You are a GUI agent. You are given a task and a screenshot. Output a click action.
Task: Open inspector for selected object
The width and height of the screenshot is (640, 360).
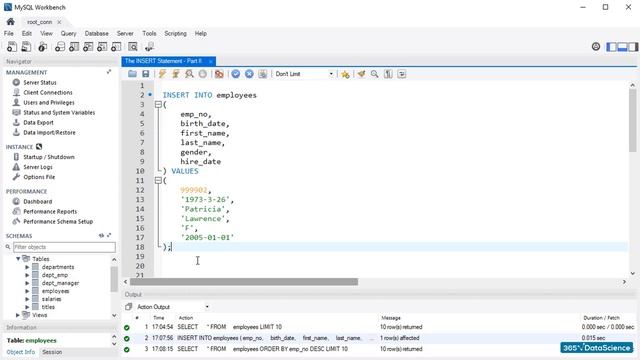[x=42, y=47]
